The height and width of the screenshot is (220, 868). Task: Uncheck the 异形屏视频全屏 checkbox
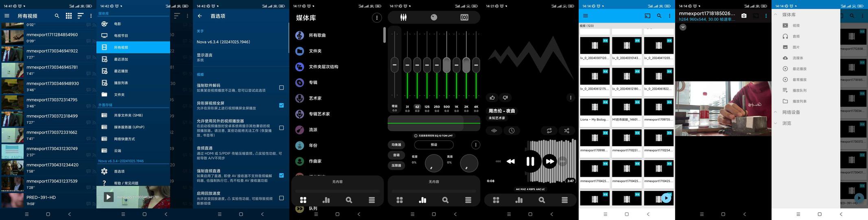281,105
